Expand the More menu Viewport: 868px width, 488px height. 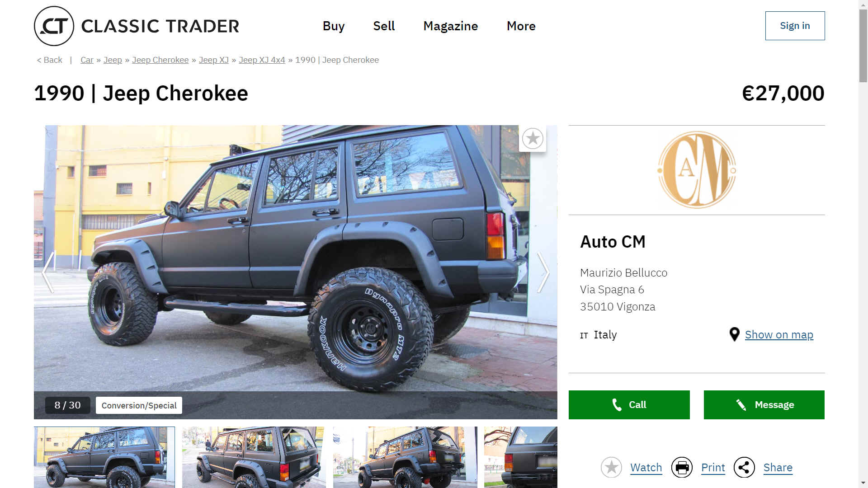click(521, 26)
